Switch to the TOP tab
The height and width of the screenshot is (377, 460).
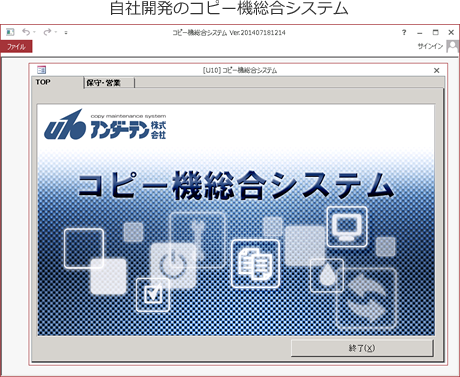(x=58, y=82)
